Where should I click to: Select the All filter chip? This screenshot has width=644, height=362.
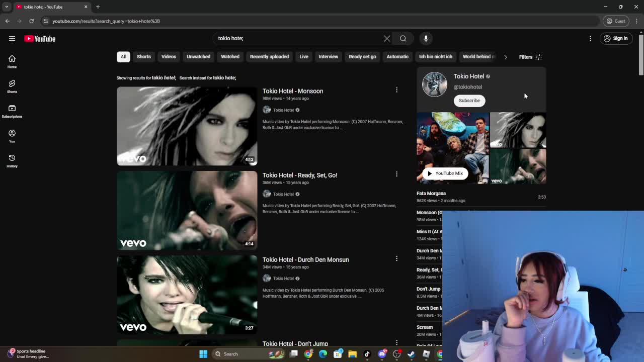click(123, 57)
